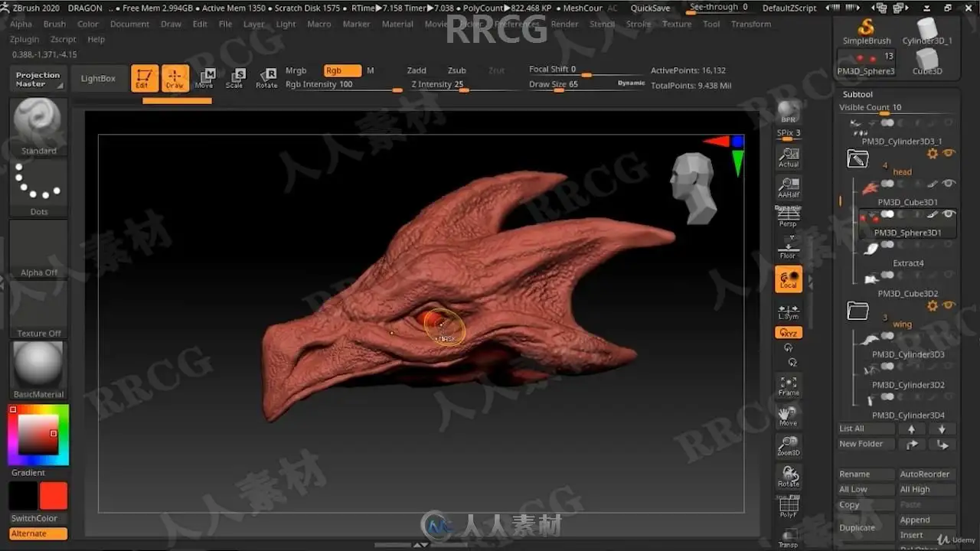This screenshot has height=551, width=980.
Task: Activate the Edit mode button
Action: [144, 78]
